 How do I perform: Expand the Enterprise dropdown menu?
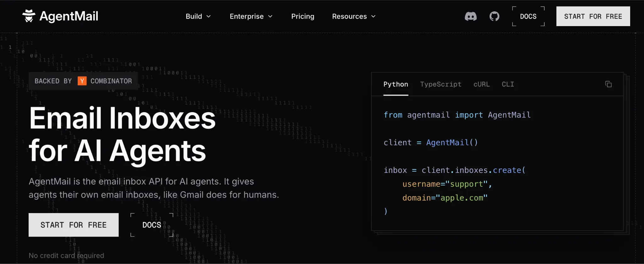251,16
